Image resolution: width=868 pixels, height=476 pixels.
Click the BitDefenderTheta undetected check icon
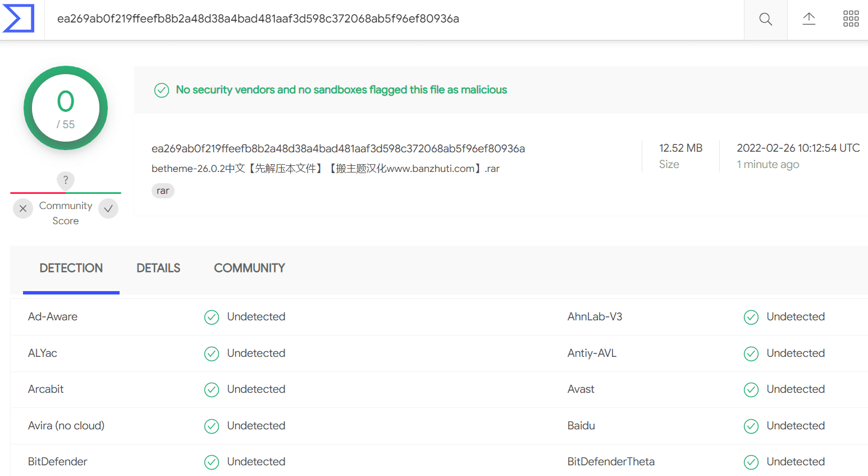[x=751, y=463]
